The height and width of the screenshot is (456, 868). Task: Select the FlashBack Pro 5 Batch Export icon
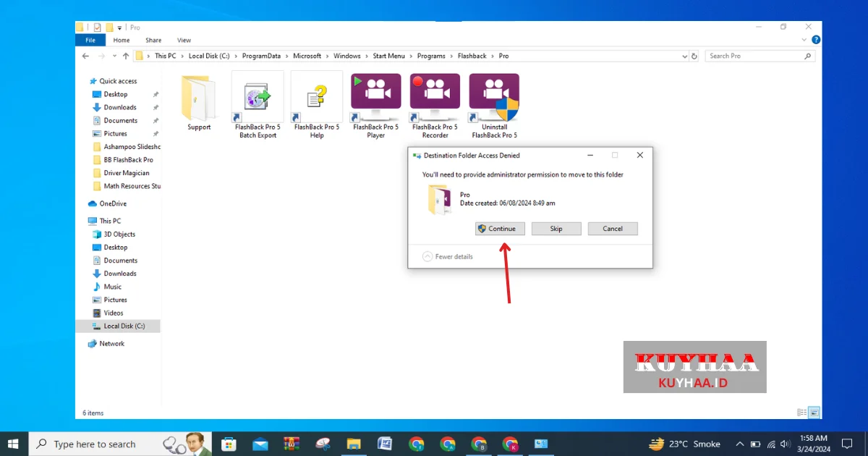258,98
